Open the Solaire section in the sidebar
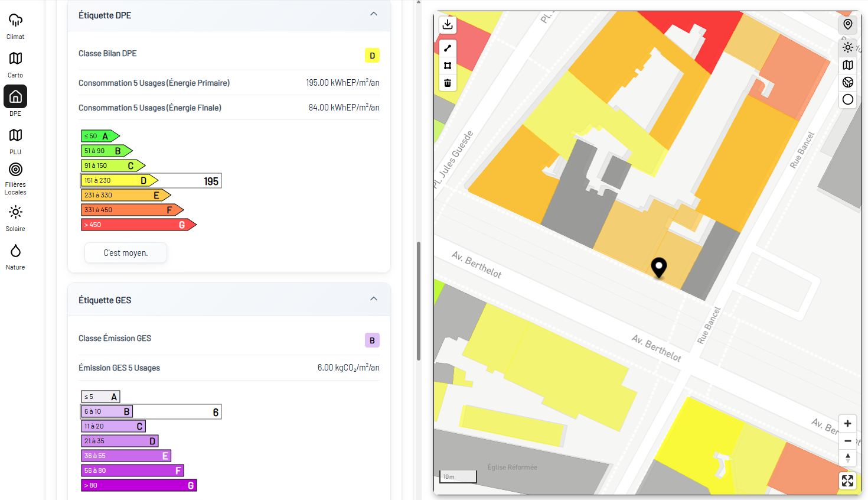Viewport: 868px width, 500px height. click(x=15, y=218)
